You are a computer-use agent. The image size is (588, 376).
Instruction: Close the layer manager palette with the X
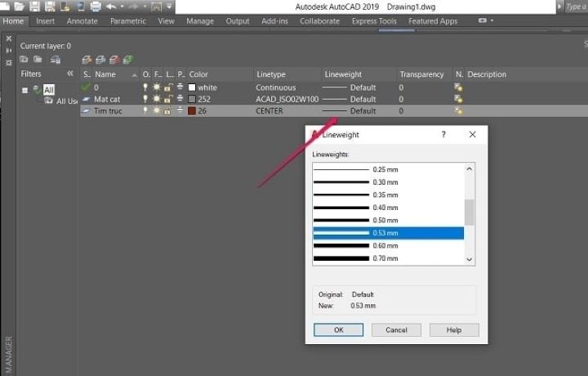click(9, 38)
